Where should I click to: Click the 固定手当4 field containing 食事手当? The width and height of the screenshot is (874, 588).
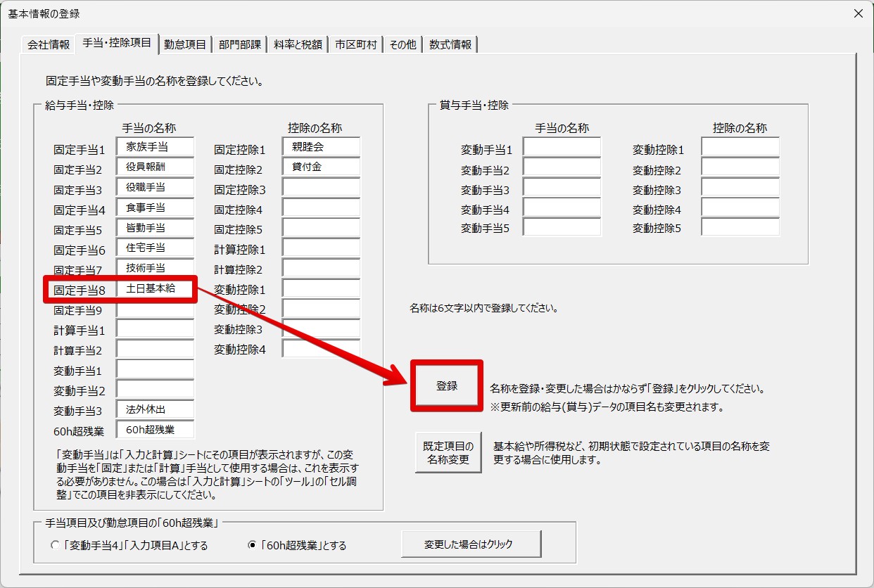tap(156, 208)
